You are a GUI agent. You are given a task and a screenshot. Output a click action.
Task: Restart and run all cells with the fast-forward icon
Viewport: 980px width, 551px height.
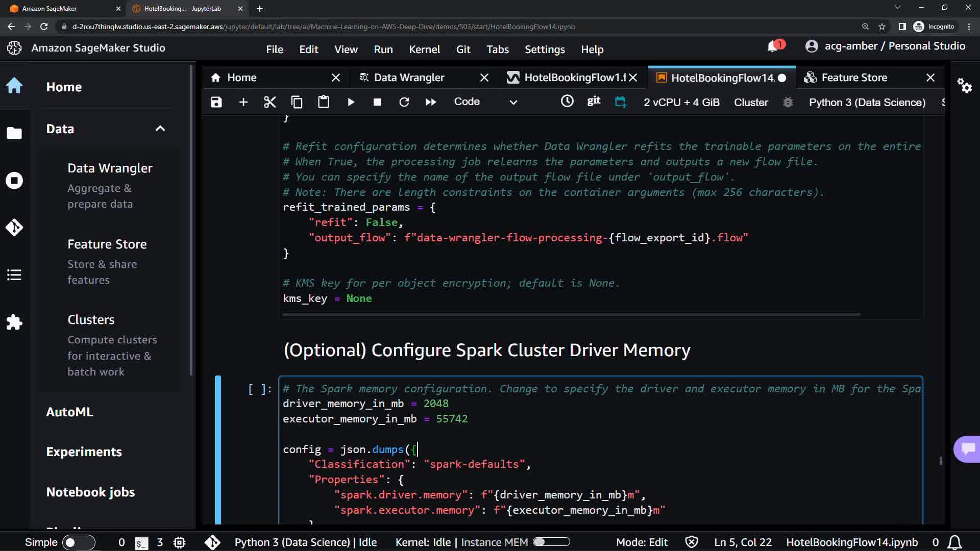point(431,102)
